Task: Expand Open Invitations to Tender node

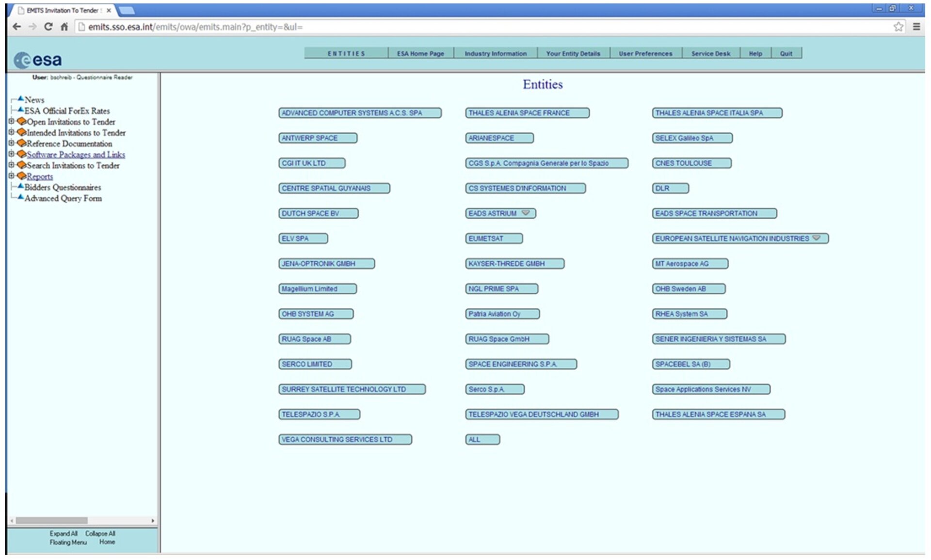Action: pos(11,121)
